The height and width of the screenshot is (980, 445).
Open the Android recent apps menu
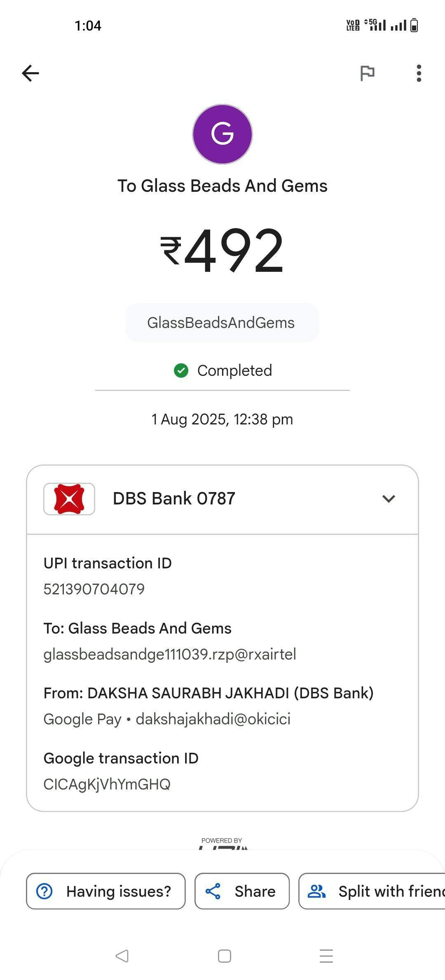326,956
